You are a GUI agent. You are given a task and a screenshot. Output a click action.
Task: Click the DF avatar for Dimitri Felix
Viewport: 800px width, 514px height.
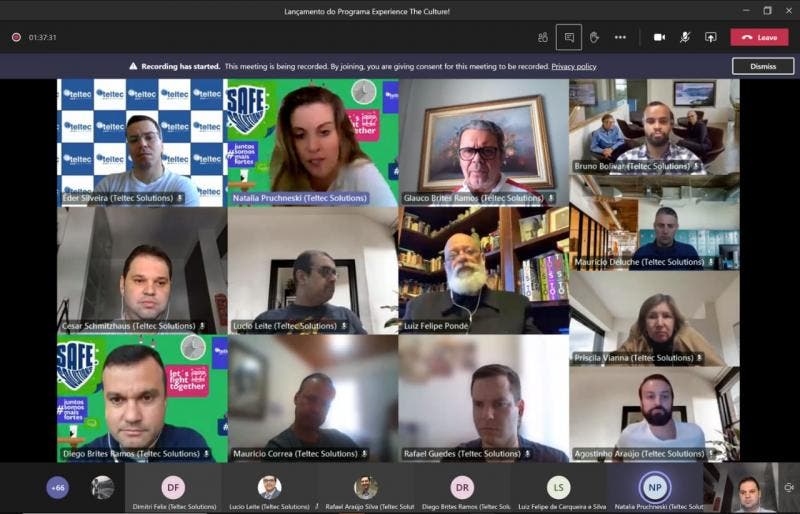point(173,487)
